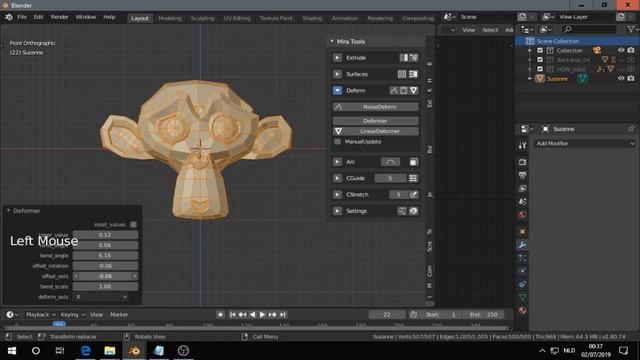The height and width of the screenshot is (360, 640).
Task: Expand the CGuide section
Action: pyautogui.click(x=337, y=178)
